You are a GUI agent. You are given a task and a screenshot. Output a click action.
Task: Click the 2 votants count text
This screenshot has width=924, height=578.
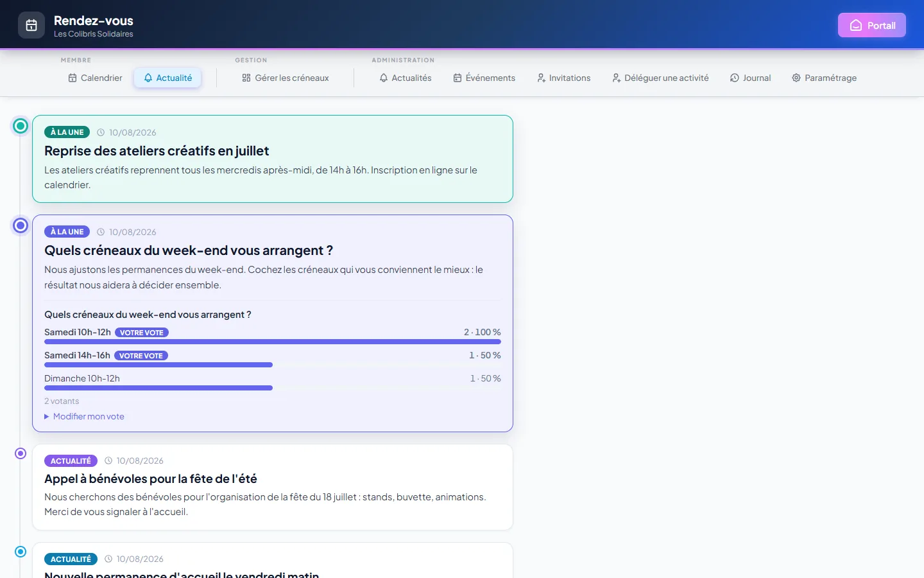(62, 401)
